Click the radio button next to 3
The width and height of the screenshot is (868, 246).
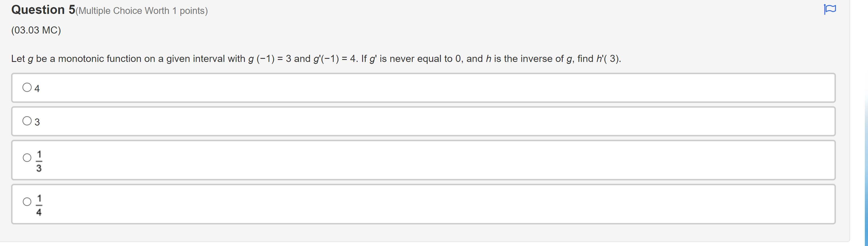coord(27,121)
